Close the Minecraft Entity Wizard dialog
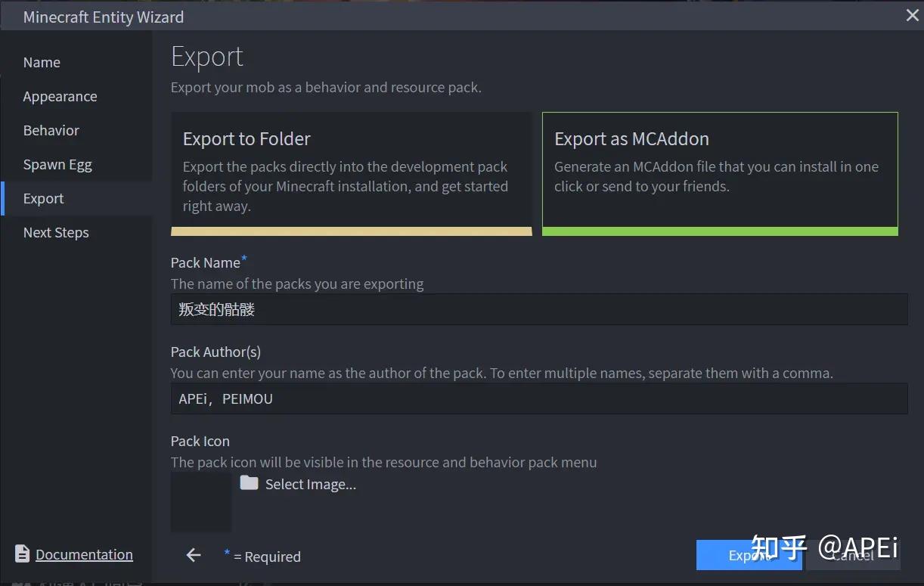This screenshot has width=924, height=586. (912, 16)
